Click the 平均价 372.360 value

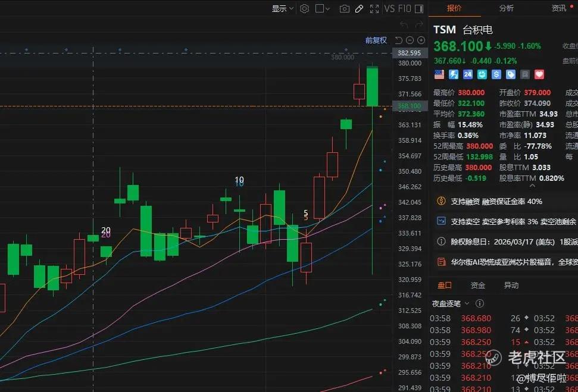tap(471, 114)
